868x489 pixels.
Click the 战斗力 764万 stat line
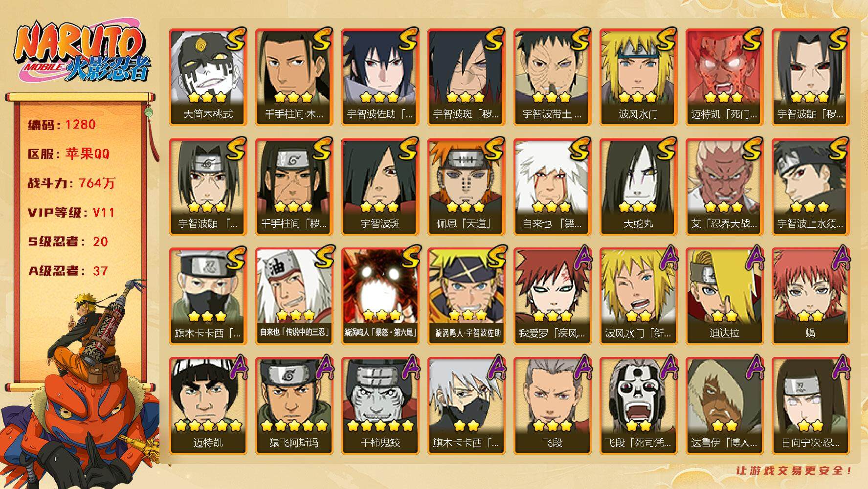pos(71,183)
